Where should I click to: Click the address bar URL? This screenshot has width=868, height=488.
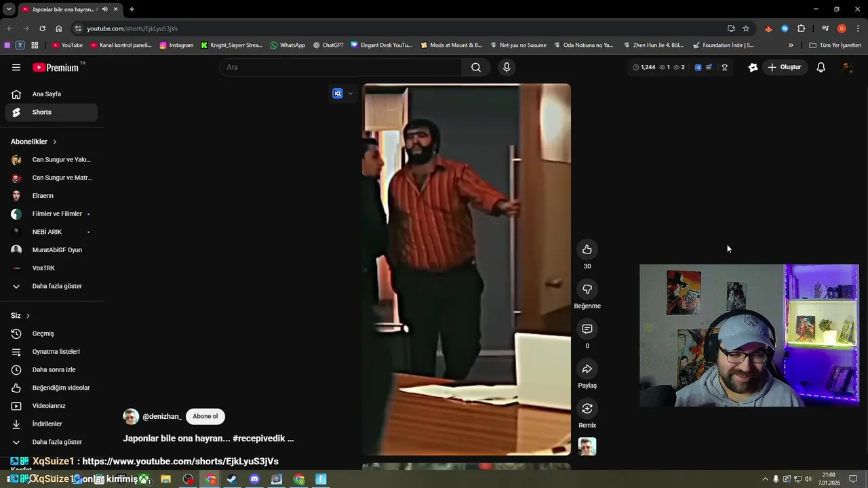coord(132,28)
